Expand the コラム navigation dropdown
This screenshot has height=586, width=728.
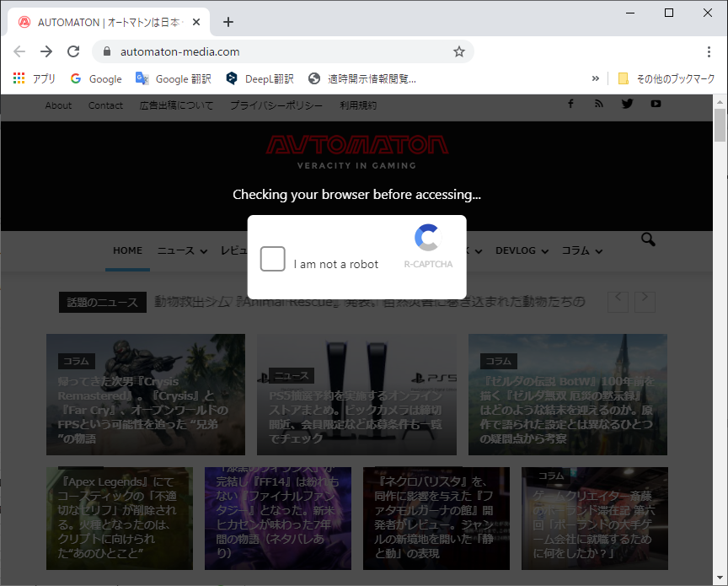582,251
